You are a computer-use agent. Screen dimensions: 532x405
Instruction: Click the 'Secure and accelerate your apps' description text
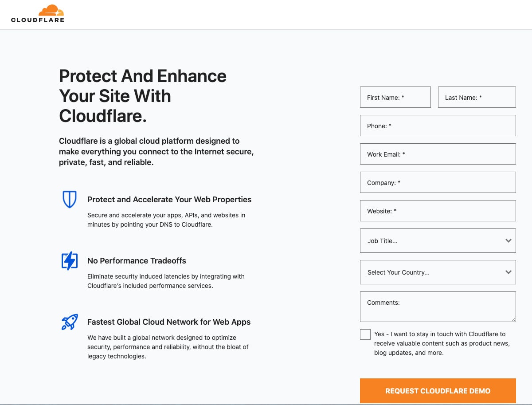pos(166,220)
